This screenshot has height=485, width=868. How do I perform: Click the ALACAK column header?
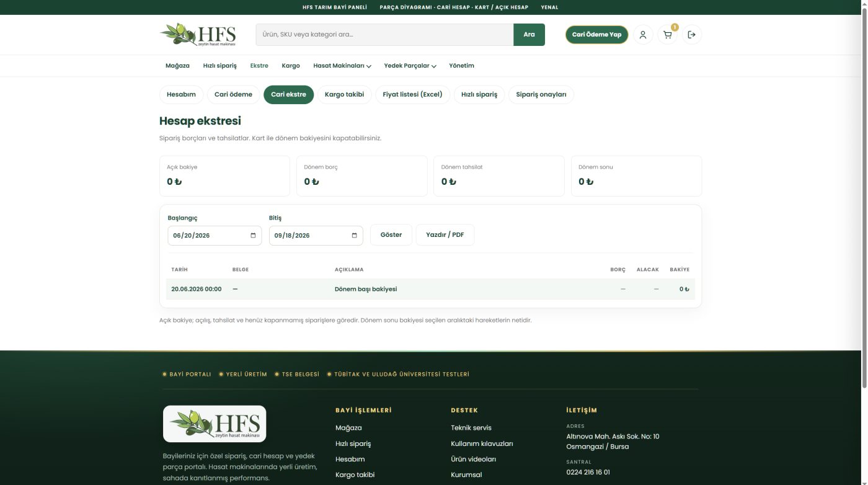[x=648, y=270]
